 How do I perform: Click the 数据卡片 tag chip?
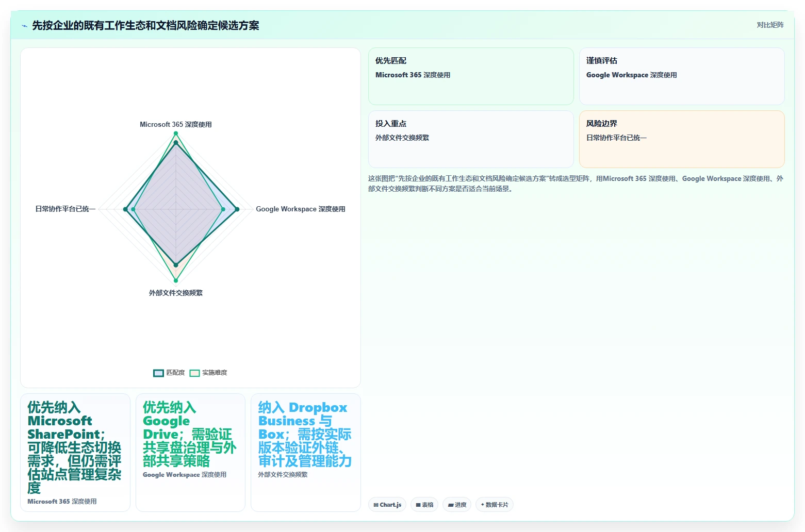tap(494, 505)
